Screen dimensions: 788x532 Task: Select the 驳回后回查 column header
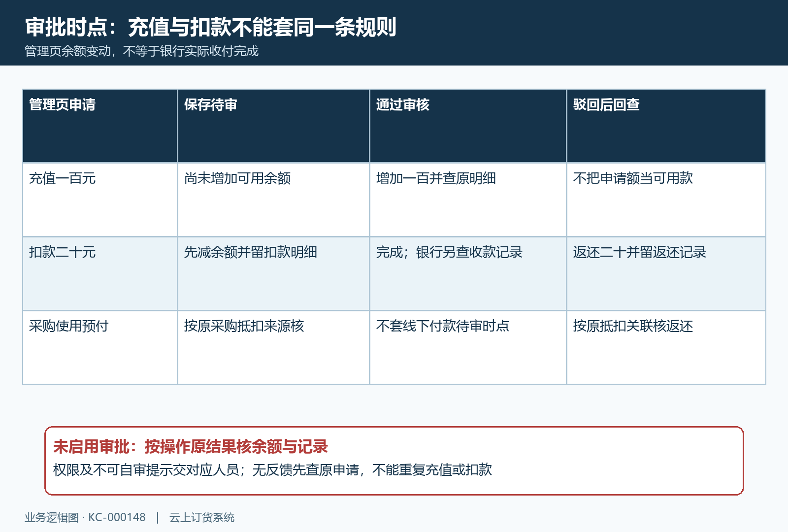tap(666, 126)
